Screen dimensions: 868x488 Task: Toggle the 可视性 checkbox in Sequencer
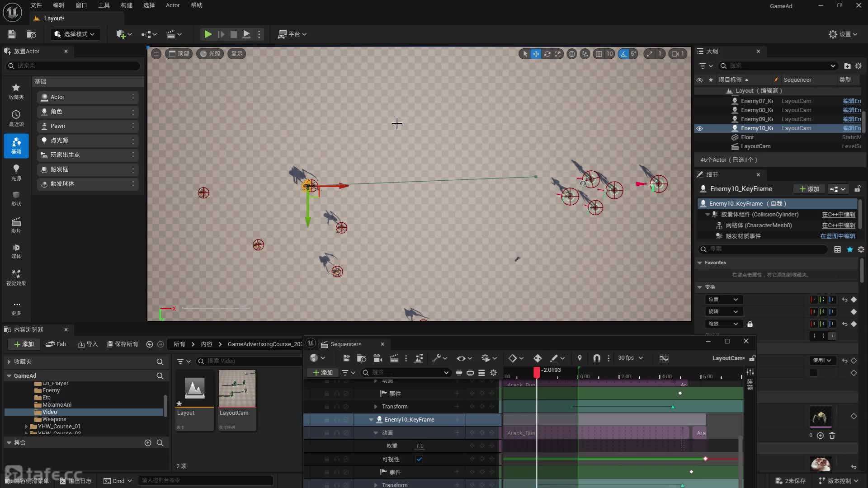[419, 459]
